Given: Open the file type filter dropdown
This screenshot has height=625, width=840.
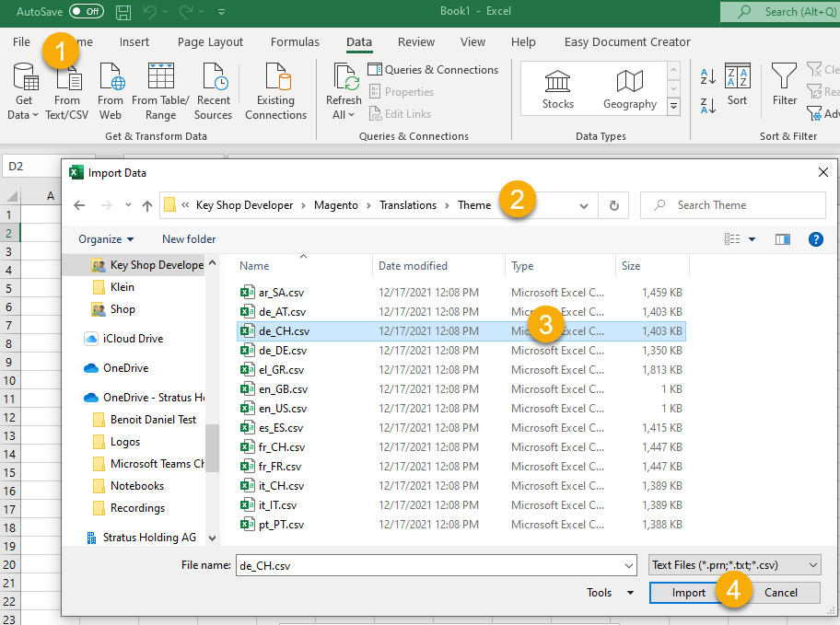Looking at the screenshot, I should pos(734,565).
